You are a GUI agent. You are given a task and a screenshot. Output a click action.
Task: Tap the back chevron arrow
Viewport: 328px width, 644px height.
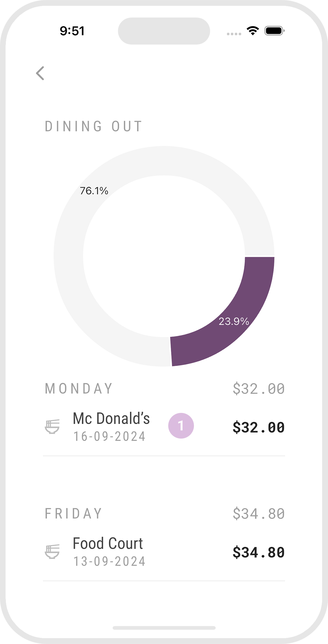coord(40,73)
